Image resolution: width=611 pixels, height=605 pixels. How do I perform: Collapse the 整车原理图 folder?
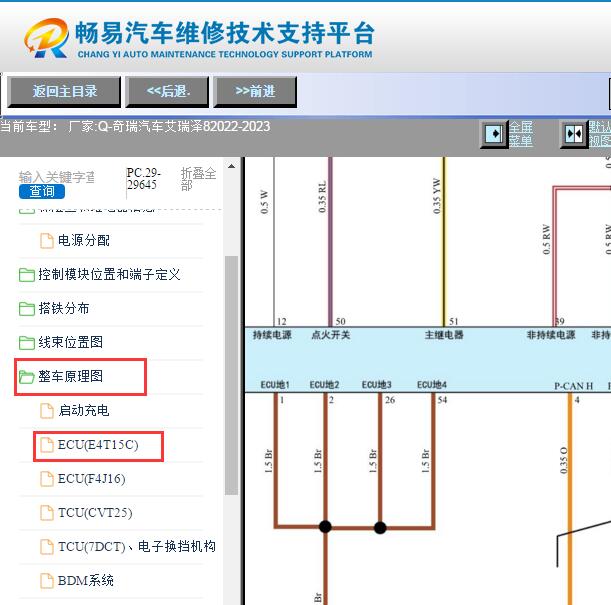[71, 376]
